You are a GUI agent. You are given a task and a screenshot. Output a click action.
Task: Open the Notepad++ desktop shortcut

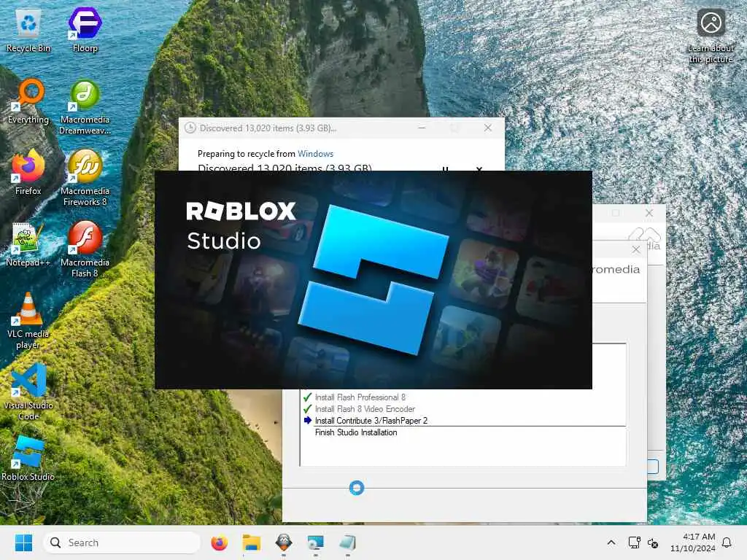28,244
